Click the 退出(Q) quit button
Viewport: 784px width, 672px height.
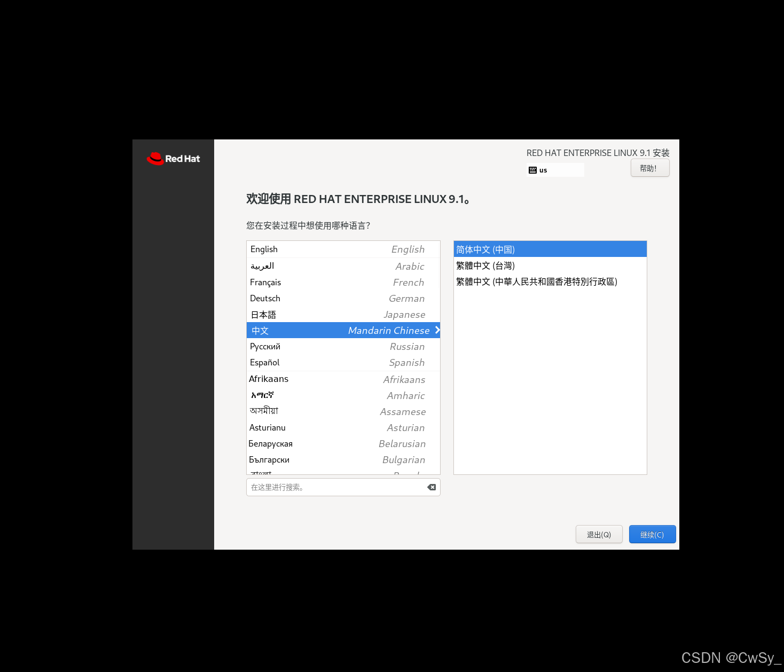click(x=599, y=534)
